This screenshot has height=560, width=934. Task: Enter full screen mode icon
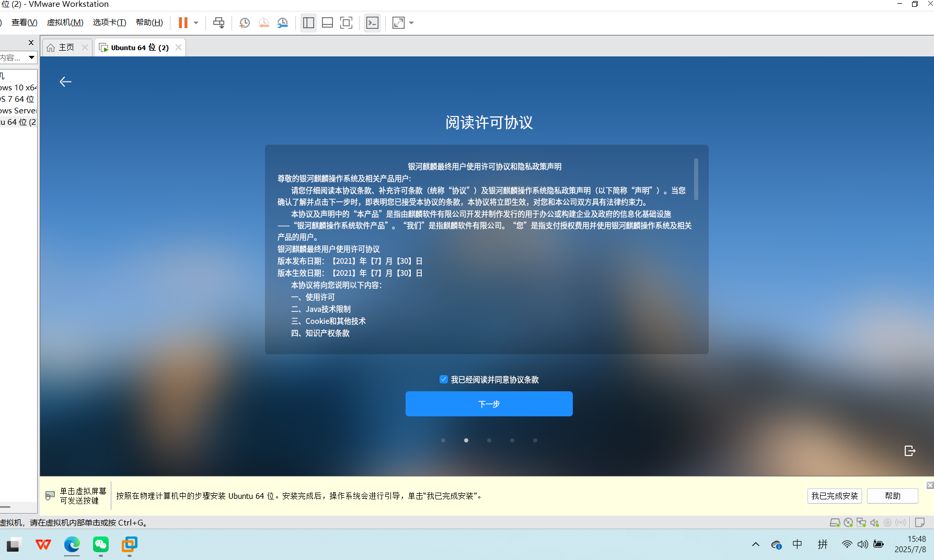click(346, 23)
